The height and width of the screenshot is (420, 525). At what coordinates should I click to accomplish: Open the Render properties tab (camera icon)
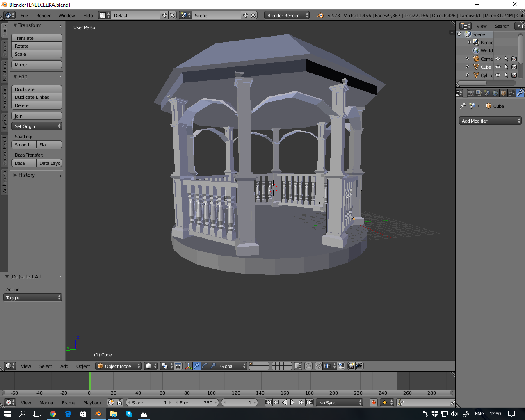tap(471, 93)
